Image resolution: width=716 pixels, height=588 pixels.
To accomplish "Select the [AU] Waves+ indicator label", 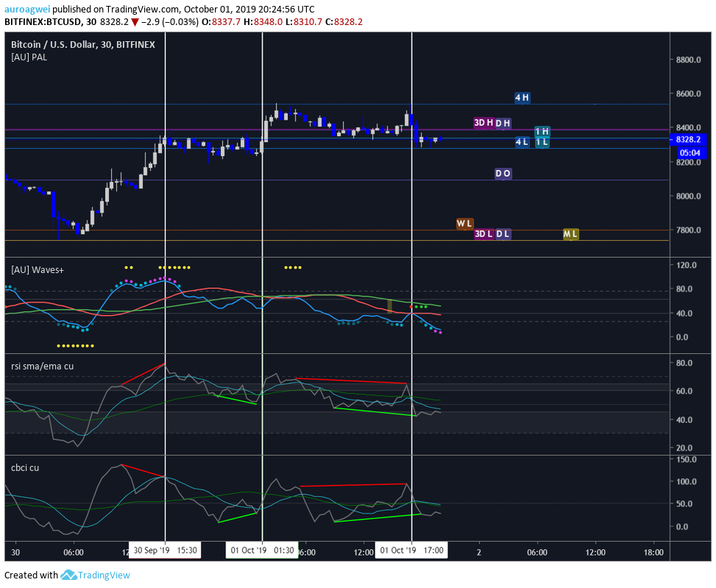I will click(38, 270).
